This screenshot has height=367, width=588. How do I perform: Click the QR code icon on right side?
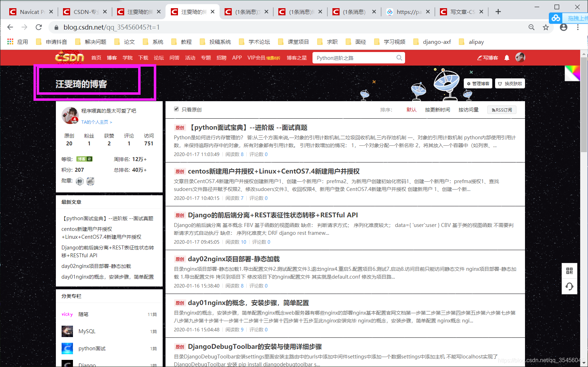coord(569,271)
